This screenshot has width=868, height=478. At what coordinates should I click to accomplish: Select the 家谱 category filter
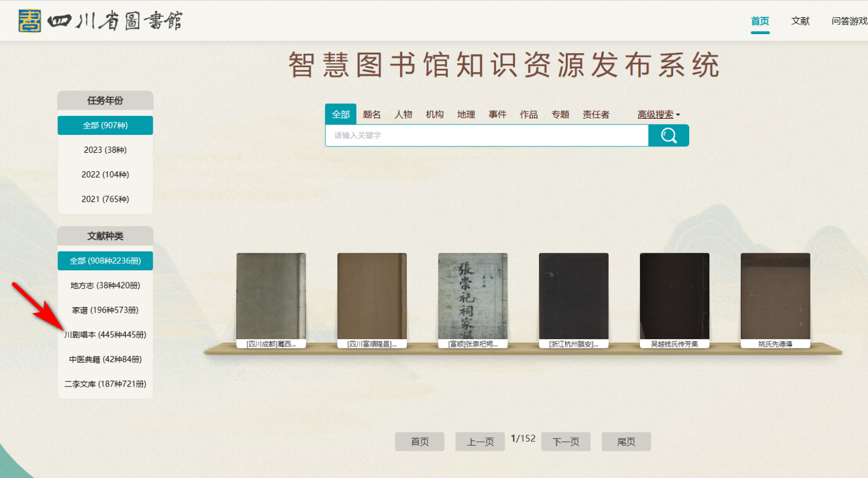[x=105, y=310]
